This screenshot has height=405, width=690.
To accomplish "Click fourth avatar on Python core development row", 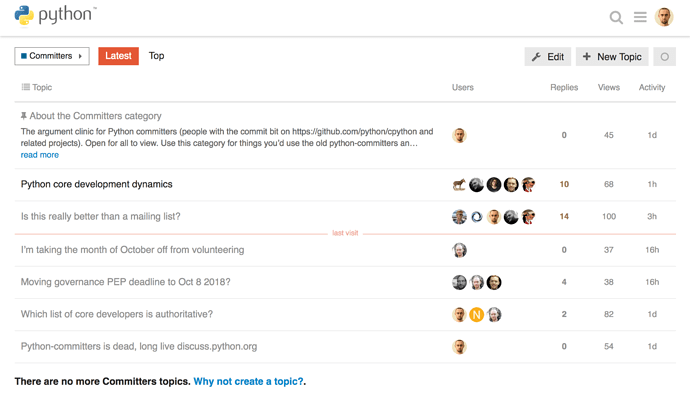I will 511,184.
